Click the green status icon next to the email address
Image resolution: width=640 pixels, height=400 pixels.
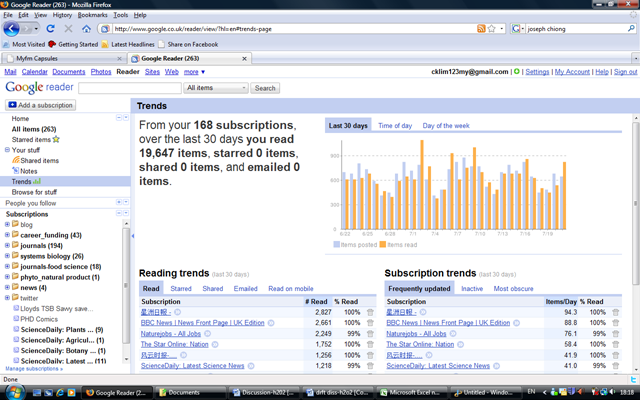tap(516, 71)
